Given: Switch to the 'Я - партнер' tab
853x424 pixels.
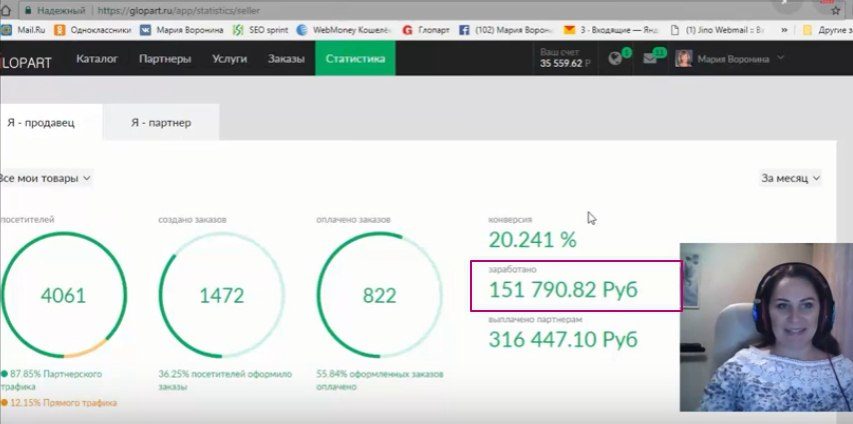Looking at the screenshot, I should pyautogui.click(x=160, y=123).
